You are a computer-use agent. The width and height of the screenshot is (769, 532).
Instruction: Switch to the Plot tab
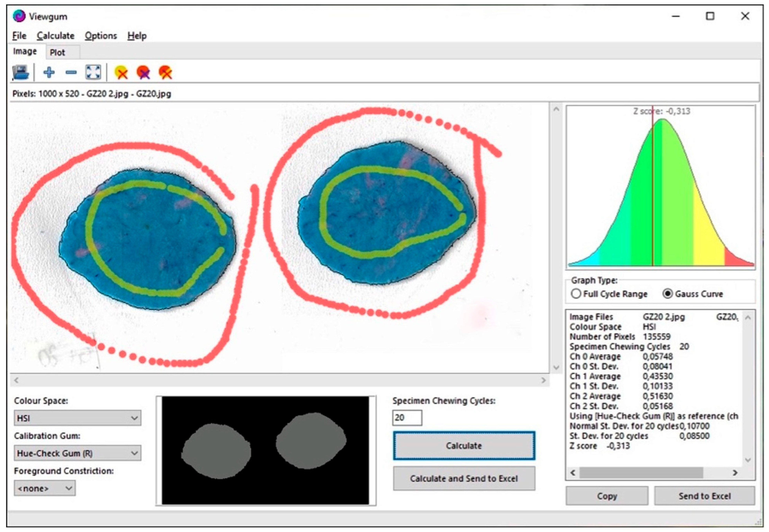[57, 53]
